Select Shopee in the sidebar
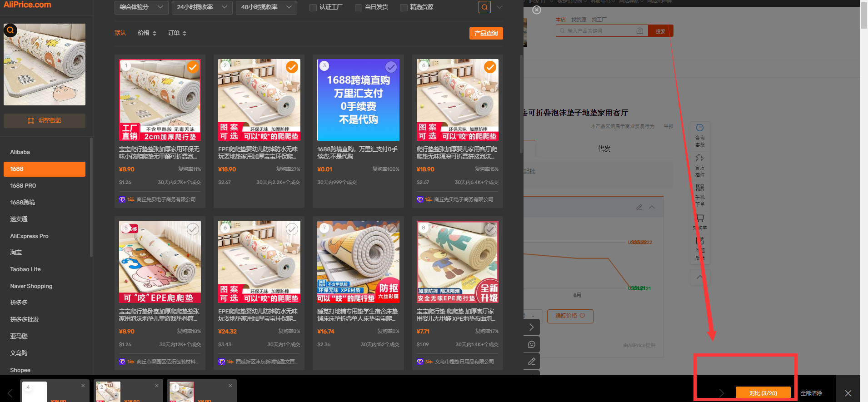 (x=45, y=370)
